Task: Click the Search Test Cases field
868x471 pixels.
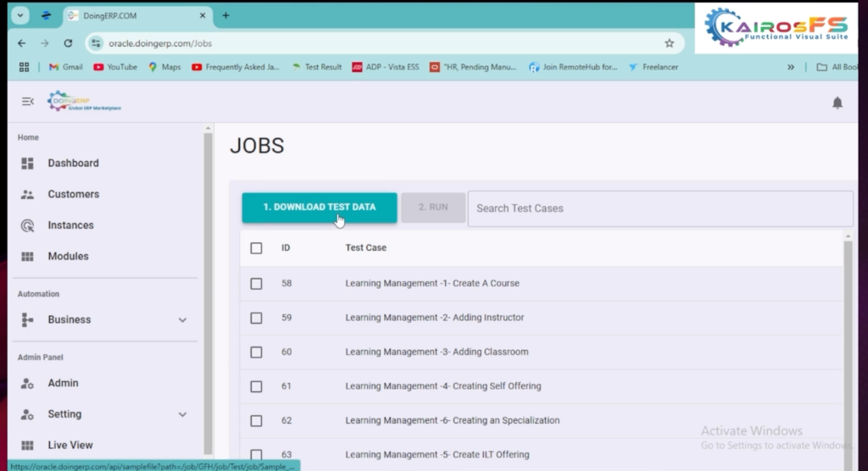Action: click(659, 208)
